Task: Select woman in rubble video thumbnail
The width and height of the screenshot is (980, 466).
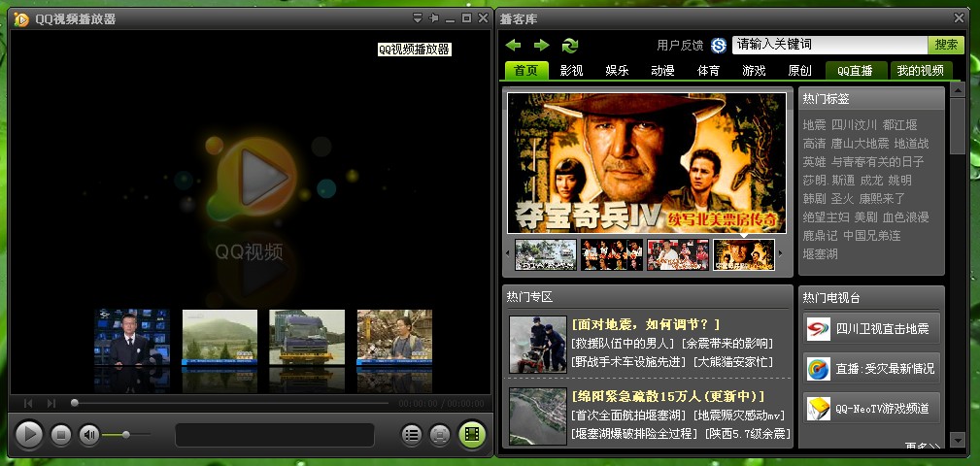Action: pyautogui.click(x=394, y=337)
